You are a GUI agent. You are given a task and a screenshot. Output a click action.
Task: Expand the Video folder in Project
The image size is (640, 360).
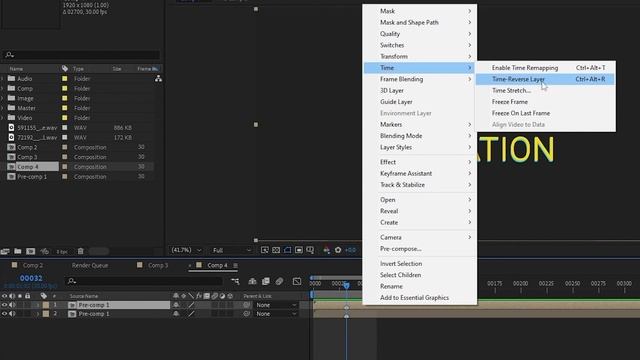click(2, 118)
